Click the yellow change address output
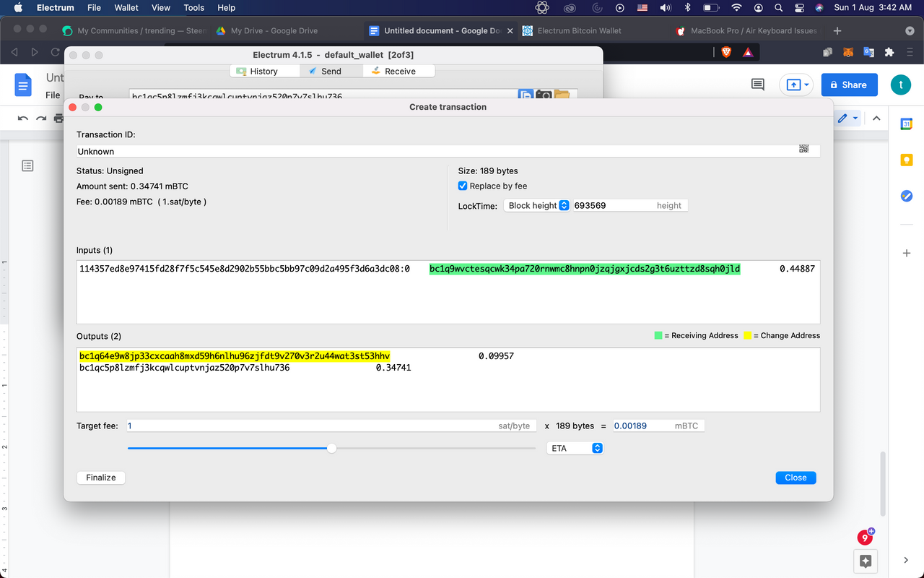The height and width of the screenshot is (578, 924). click(x=235, y=356)
